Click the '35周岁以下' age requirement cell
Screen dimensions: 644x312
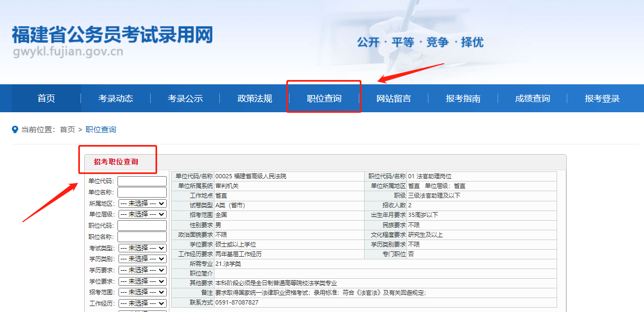click(482, 215)
